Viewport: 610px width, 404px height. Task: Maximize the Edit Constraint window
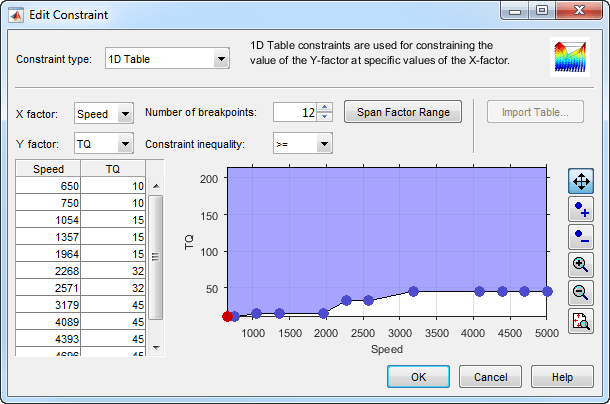pos(542,11)
